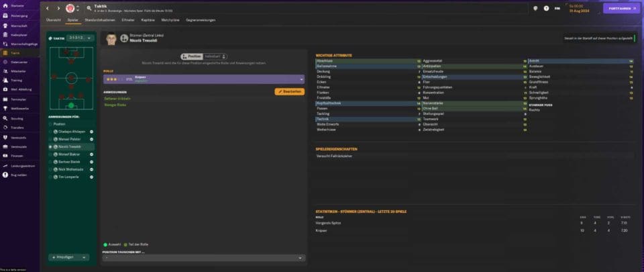Open the Position tauschen mit dropdown
The height and width of the screenshot is (272, 644).
204,257
